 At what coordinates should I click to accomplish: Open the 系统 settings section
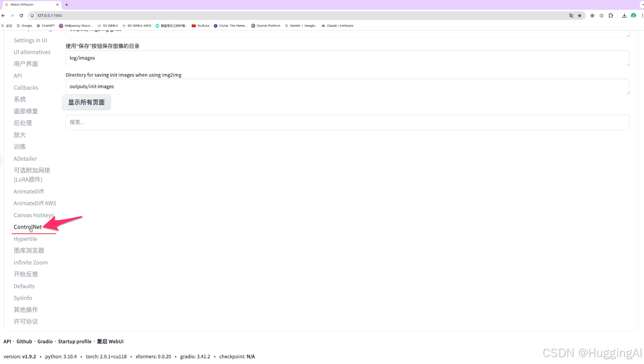click(20, 100)
